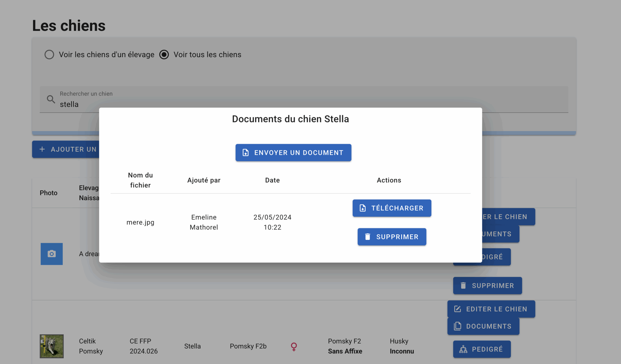Click file name mere.jpg
The height and width of the screenshot is (364, 621).
point(140,222)
